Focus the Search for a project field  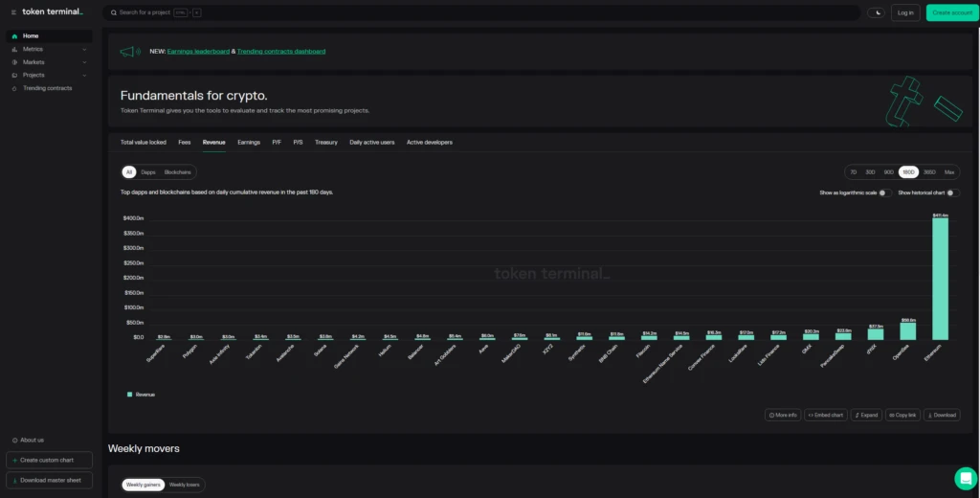[x=481, y=12]
